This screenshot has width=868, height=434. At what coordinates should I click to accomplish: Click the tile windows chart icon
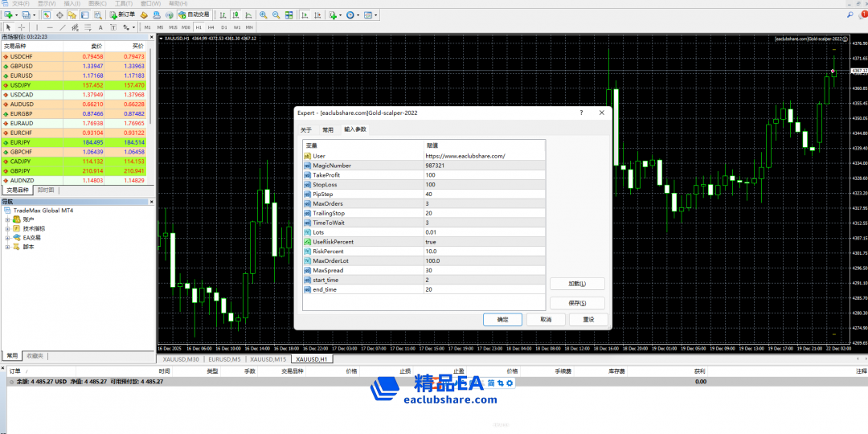click(289, 15)
